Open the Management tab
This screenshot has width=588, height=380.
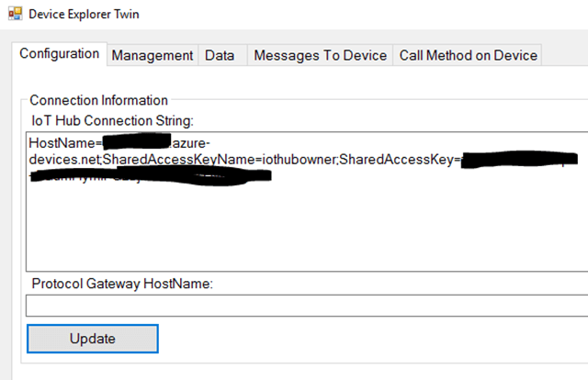(x=153, y=56)
